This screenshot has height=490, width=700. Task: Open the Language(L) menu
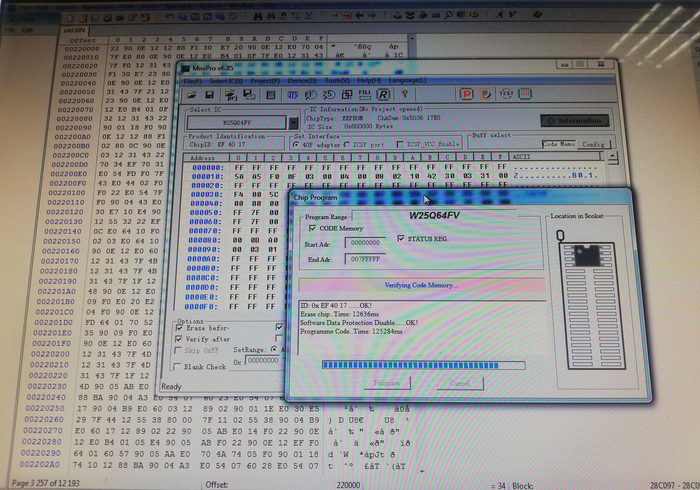tap(408, 80)
